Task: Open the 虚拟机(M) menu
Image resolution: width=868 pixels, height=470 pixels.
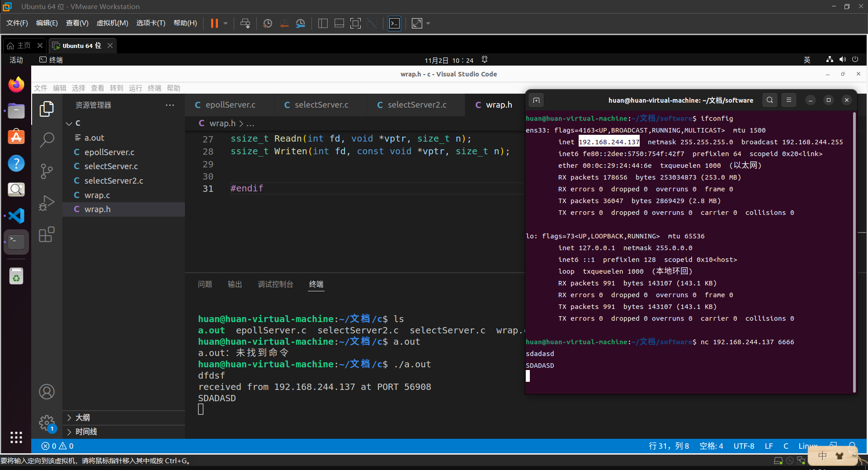Action: coord(112,23)
